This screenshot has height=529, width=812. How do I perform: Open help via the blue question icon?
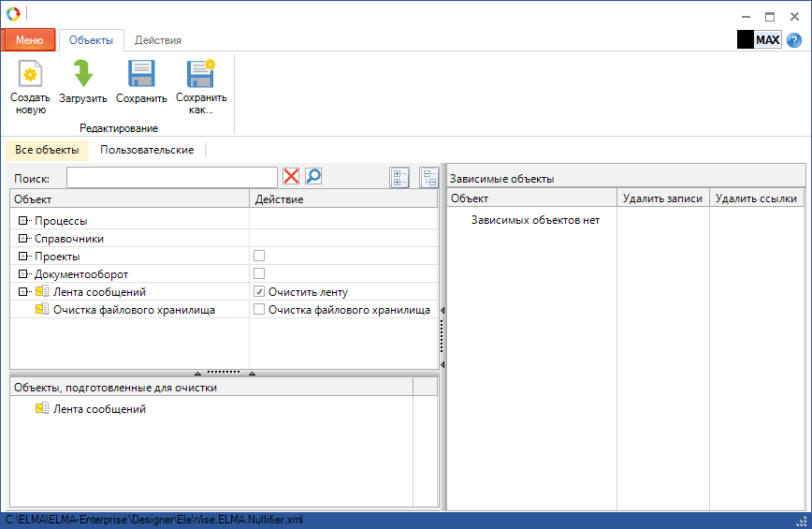tap(793, 40)
